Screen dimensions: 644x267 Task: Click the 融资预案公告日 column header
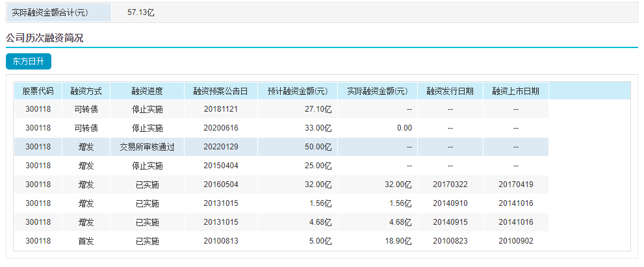(x=221, y=91)
